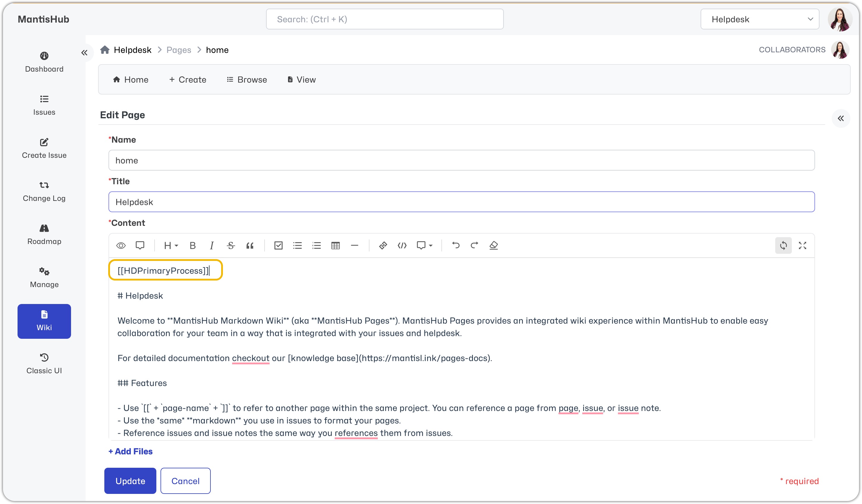Click the Cancel button
The width and height of the screenshot is (862, 504).
coord(185,481)
